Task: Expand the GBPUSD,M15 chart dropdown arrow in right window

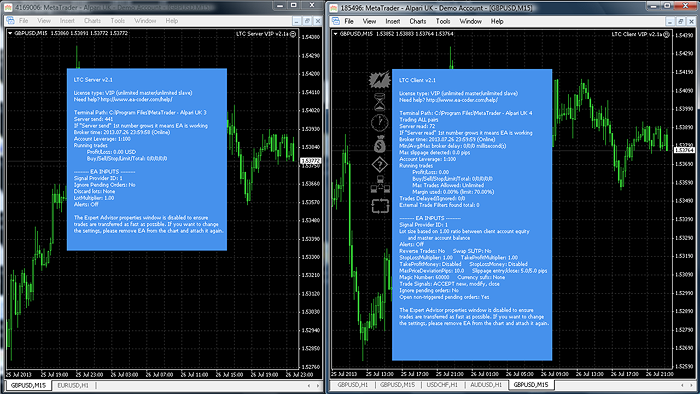Action: click(336, 33)
